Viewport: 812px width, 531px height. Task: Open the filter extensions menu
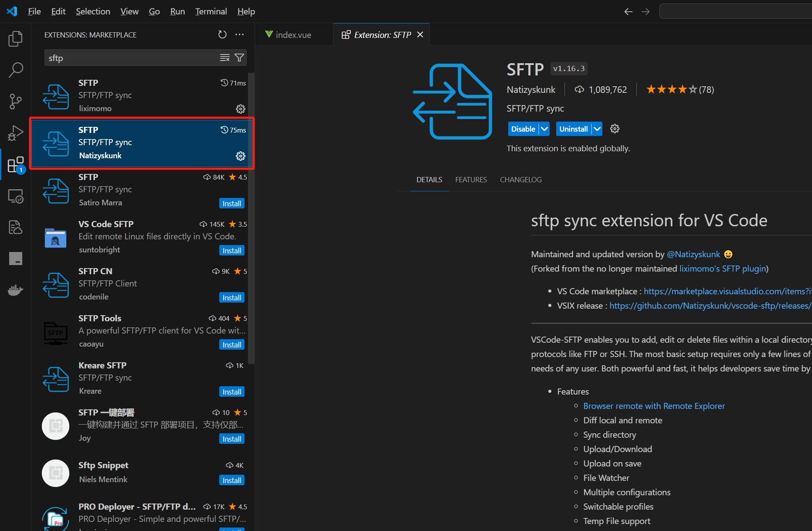pos(239,58)
